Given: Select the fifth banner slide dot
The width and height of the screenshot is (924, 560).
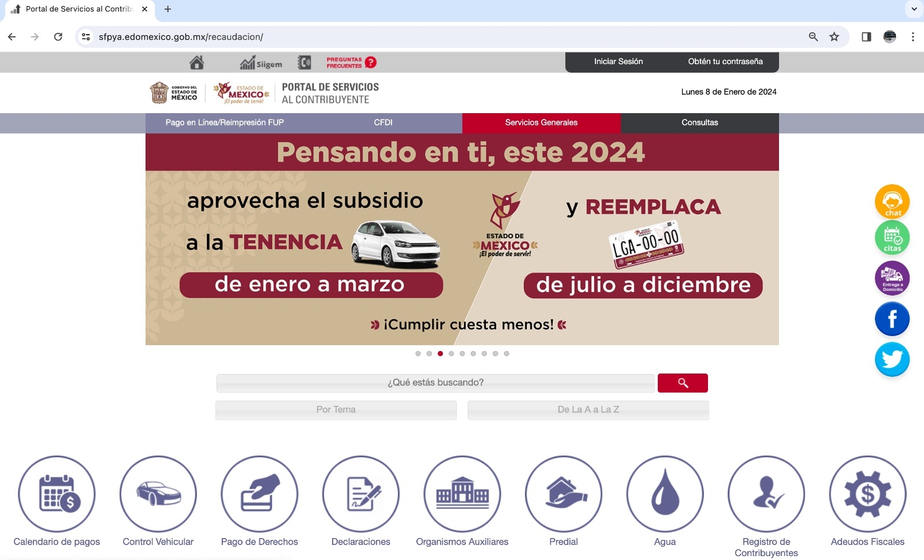Looking at the screenshot, I should 462,353.
